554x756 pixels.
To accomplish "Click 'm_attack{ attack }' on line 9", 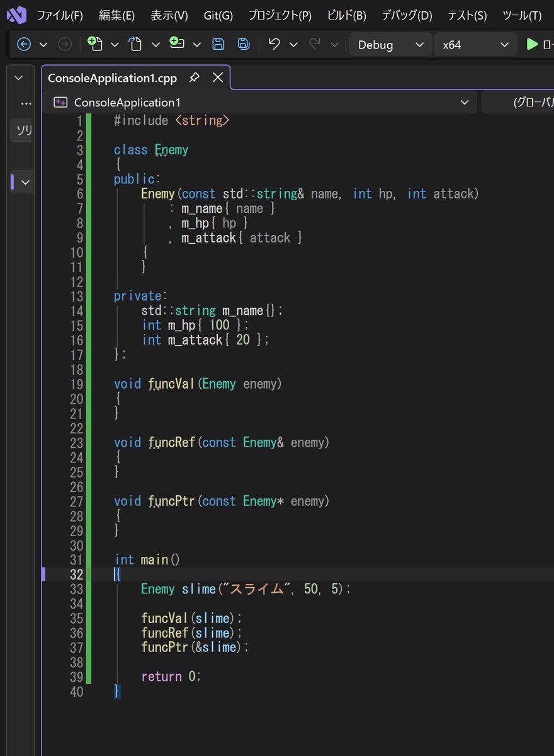I will (x=242, y=238).
